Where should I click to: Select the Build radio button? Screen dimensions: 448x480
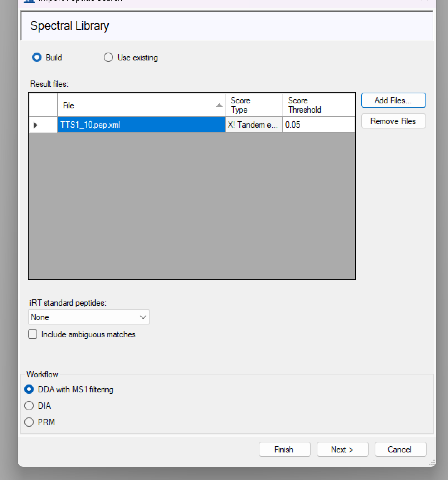click(37, 58)
